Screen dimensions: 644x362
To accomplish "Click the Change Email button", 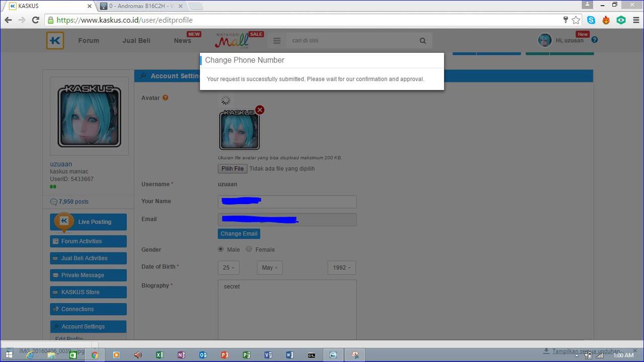I will tap(239, 234).
